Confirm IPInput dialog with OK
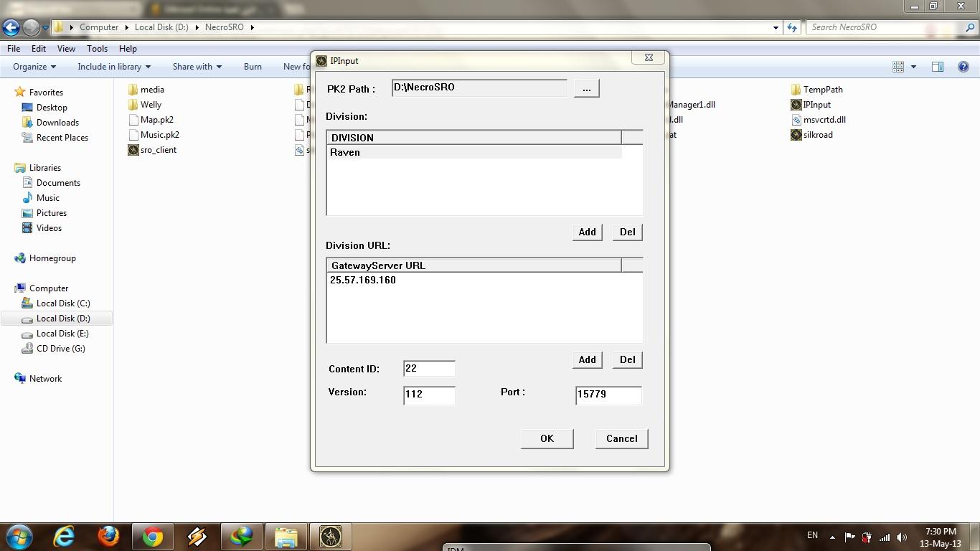Viewport: 980px width, 551px height. coord(547,438)
